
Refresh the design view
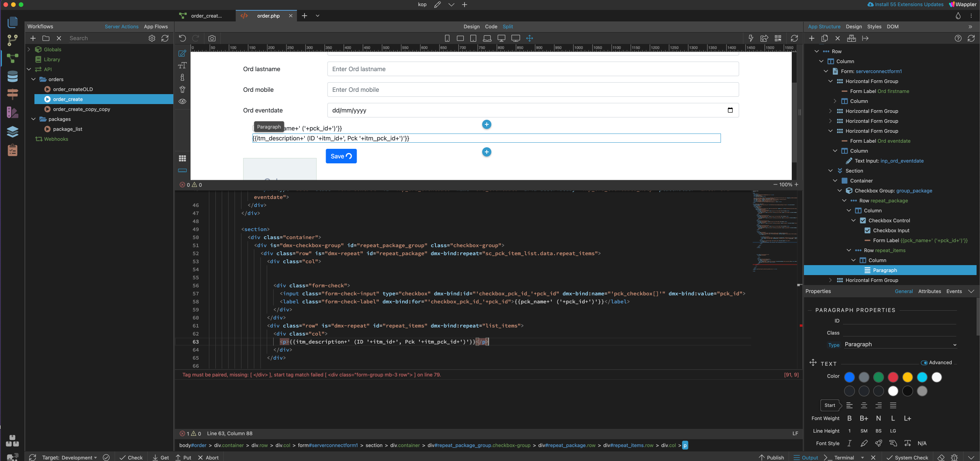pyautogui.click(x=794, y=38)
